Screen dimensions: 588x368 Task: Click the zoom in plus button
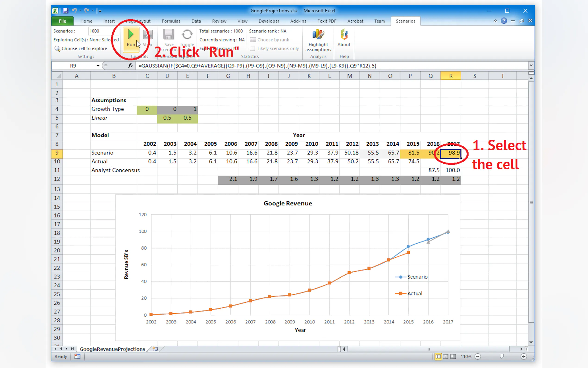tap(524, 357)
